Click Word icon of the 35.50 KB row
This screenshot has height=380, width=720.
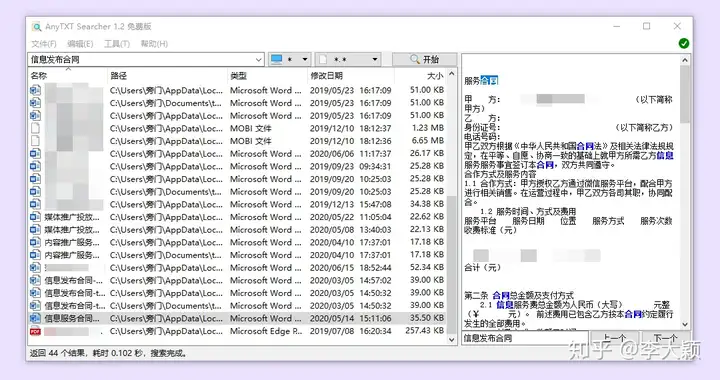(x=35, y=318)
